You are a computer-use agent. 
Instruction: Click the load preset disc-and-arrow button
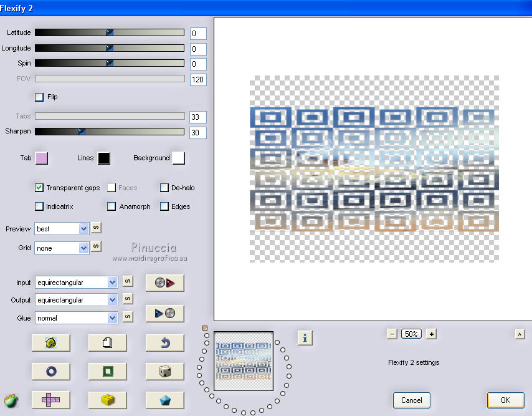click(x=165, y=283)
